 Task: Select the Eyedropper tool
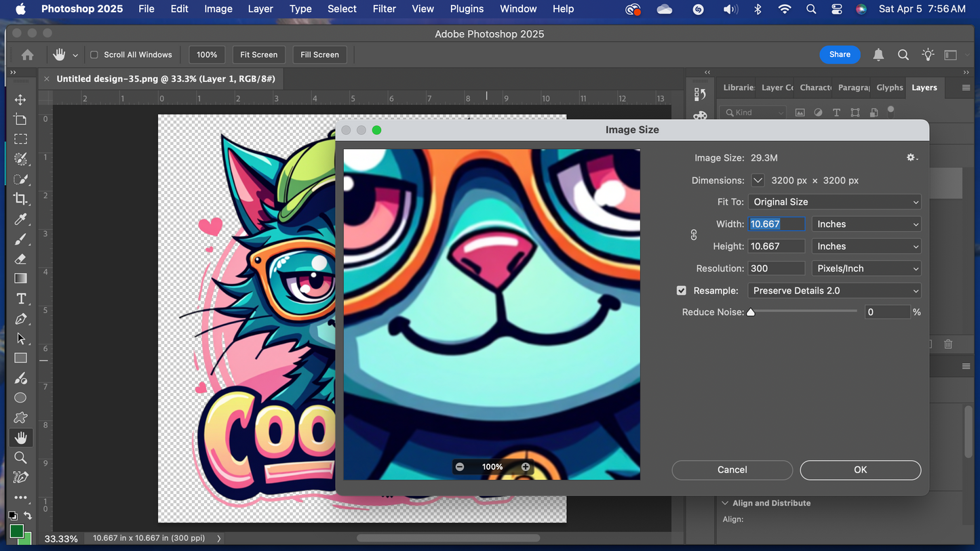20,219
